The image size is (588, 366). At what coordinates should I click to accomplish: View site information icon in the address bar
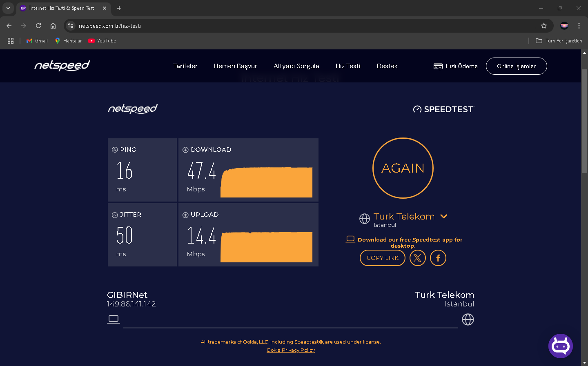(x=71, y=26)
